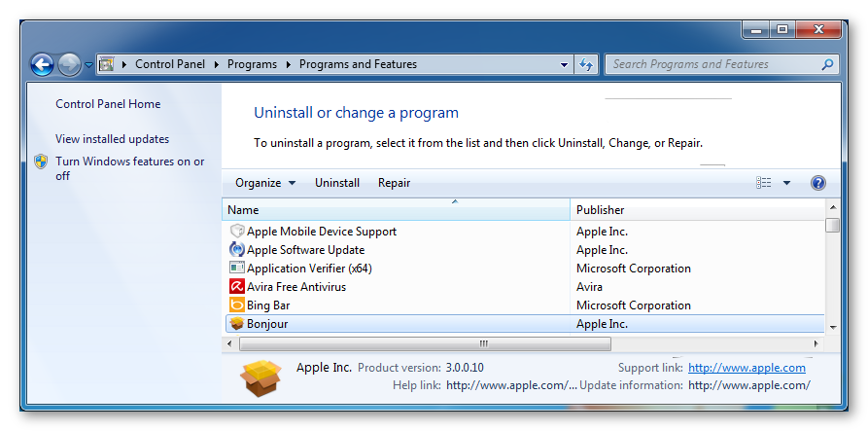This screenshot has width=868, height=431.
Task: Select Application Verifier (x64) entry
Action: click(525, 269)
